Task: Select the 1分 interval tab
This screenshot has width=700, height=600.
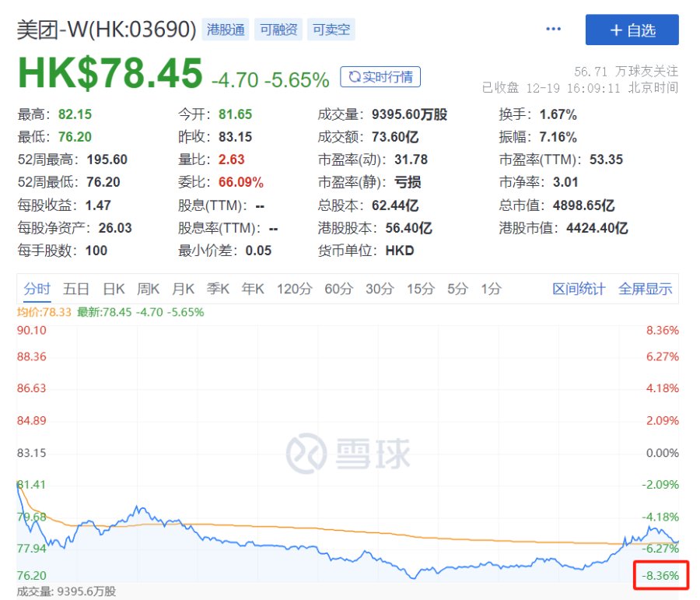Action: pos(491,289)
